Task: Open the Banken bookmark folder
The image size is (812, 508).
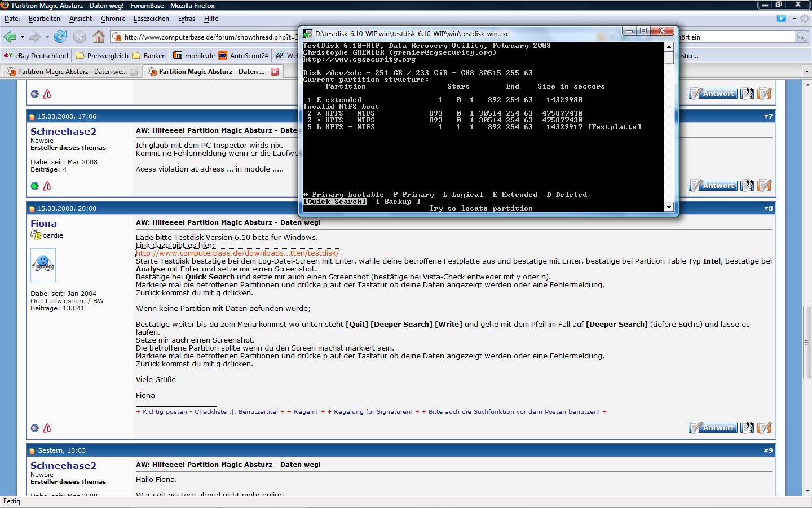Action: [x=149, y=55]
